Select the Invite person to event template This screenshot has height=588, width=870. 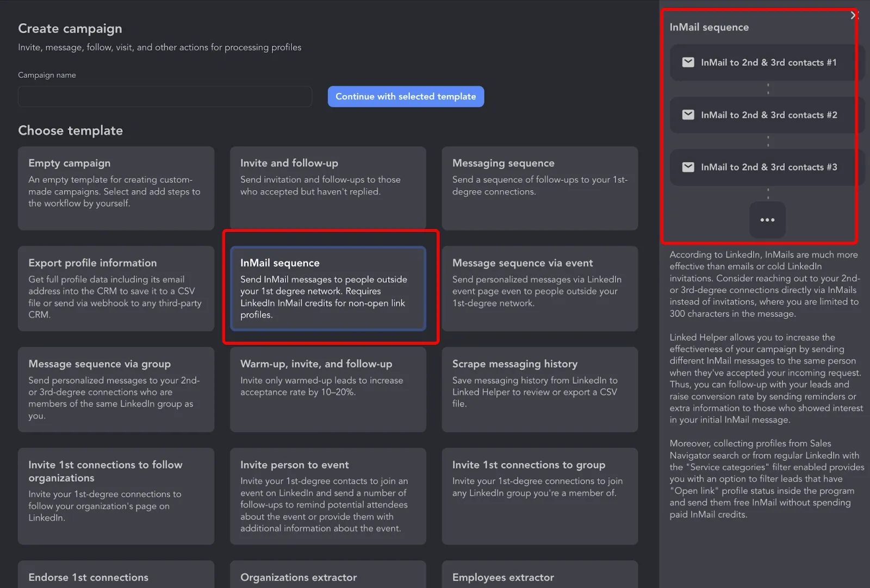[x=328, y=496]
